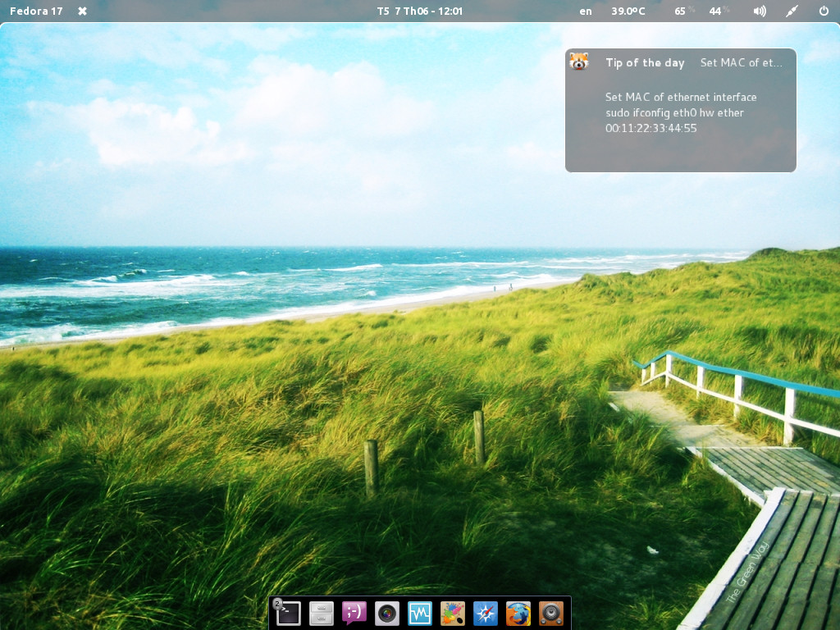Click the 65% system usage indicator
The height and width of the screenshot is (630, 840).
click(684, 11)
